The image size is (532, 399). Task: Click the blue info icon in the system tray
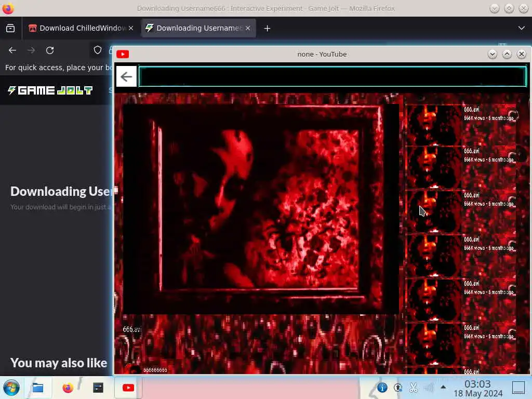point(382,388)
